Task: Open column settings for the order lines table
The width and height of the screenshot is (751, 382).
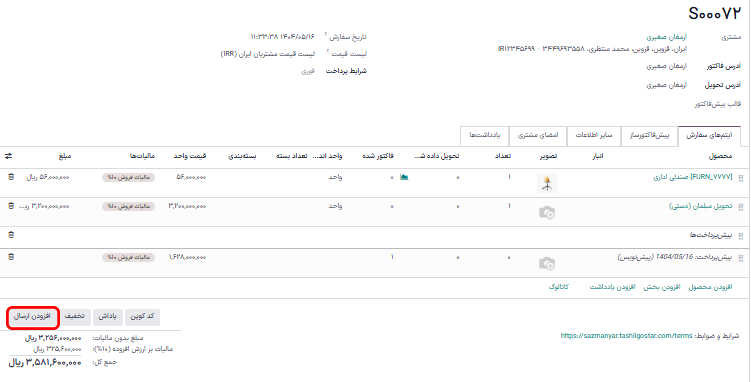Action: pyautogui.click(x=8, y=156)
